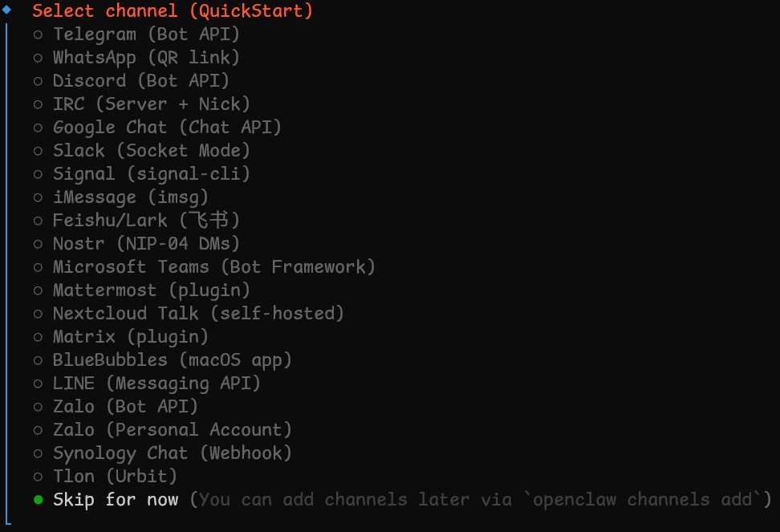Click the green Skip for now option
This screenshot has height=532, width=780.
click(x=115, y=500)
